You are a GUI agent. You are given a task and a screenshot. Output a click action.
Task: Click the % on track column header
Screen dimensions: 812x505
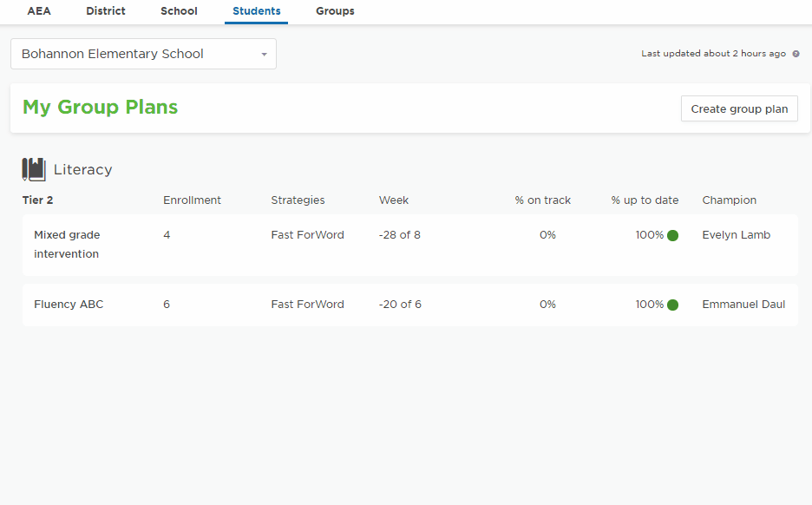coord(542,200)
